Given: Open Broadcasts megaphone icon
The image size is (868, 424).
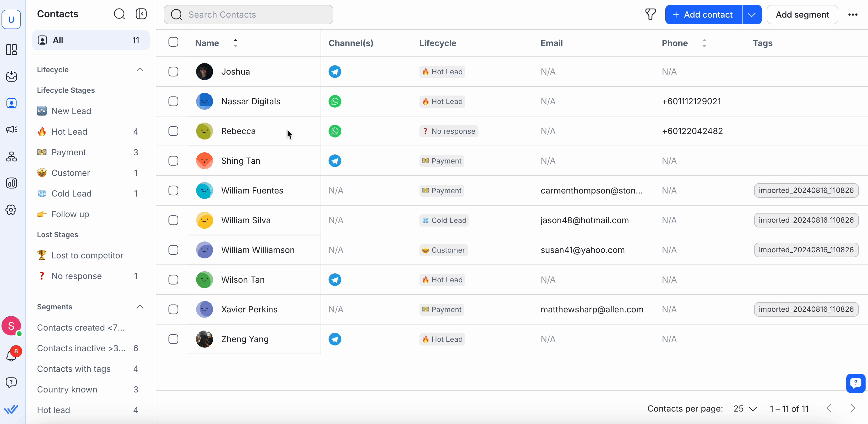Looking at the screenshot, I should (12, 130).
